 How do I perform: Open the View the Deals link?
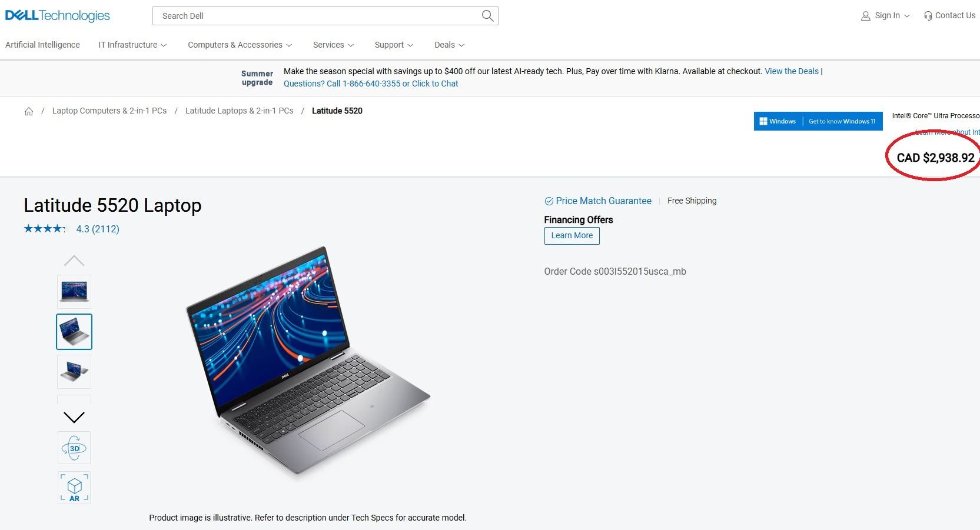coord(792,71)
